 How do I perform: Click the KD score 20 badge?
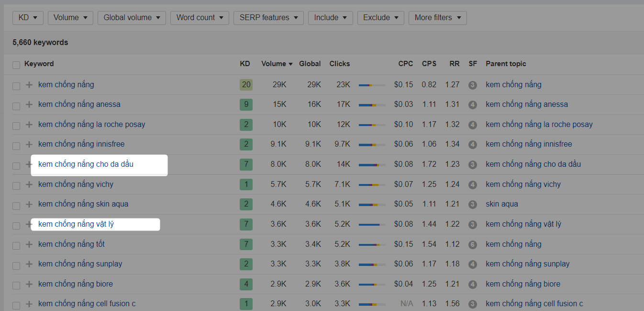tap(246, 85)
